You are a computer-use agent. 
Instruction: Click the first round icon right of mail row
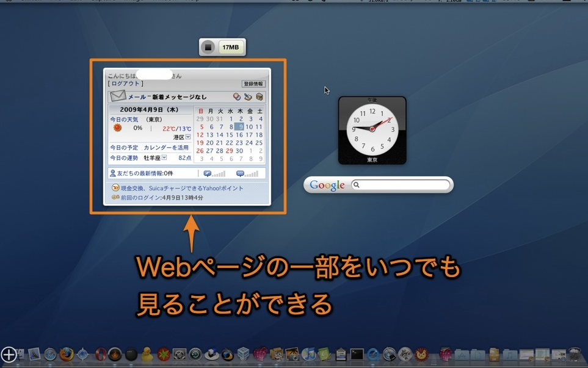pos(237,96)
